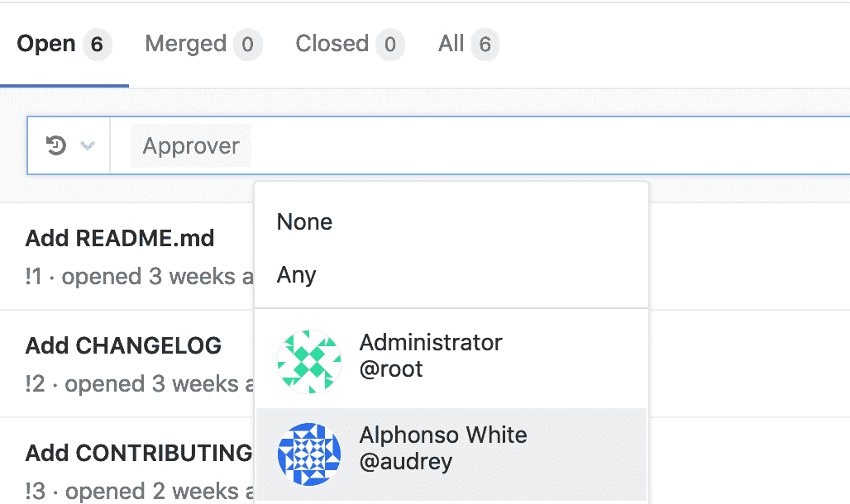Select the Administrator name in approver list

[x=431, y=343]
